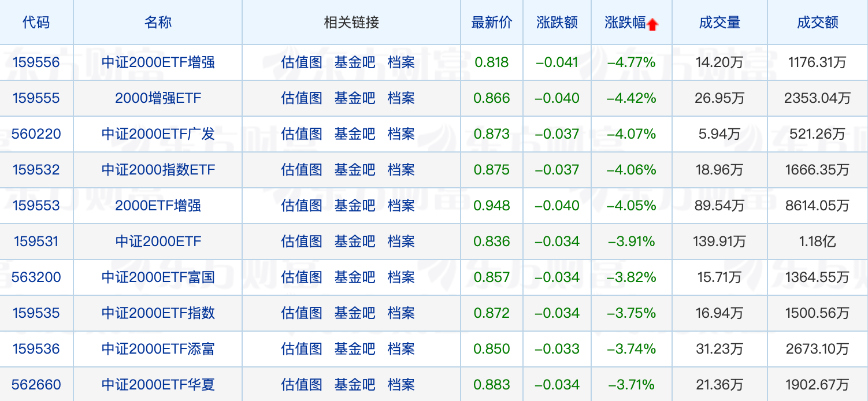Sort table by 涨跌幅 column header
868x401 pixels.
click(x=625, y=23)
